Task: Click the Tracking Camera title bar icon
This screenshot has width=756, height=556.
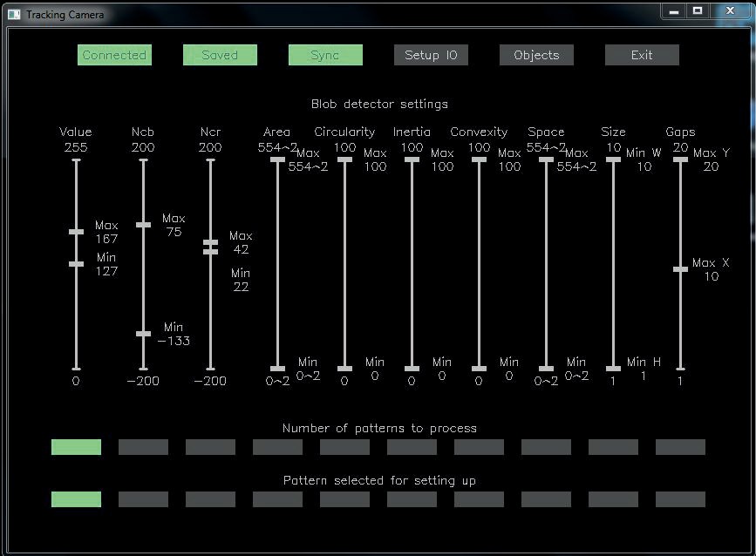Action: 14,15
